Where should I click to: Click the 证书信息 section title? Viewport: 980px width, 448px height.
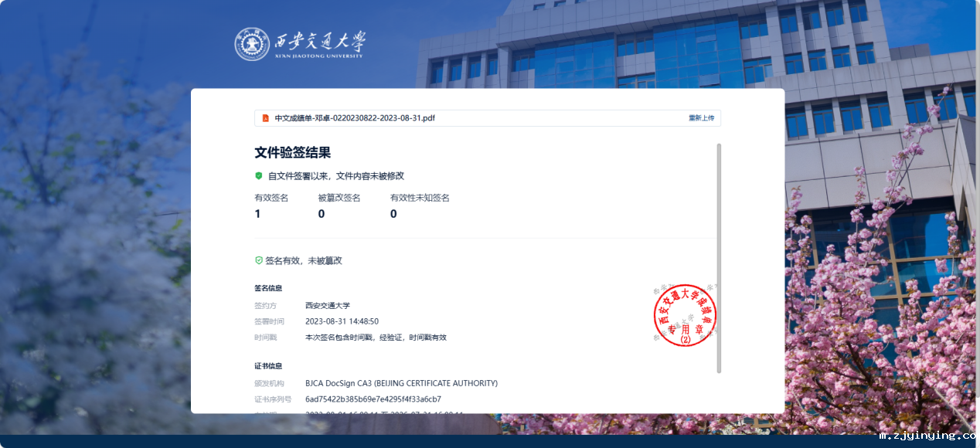coord(268,366)
